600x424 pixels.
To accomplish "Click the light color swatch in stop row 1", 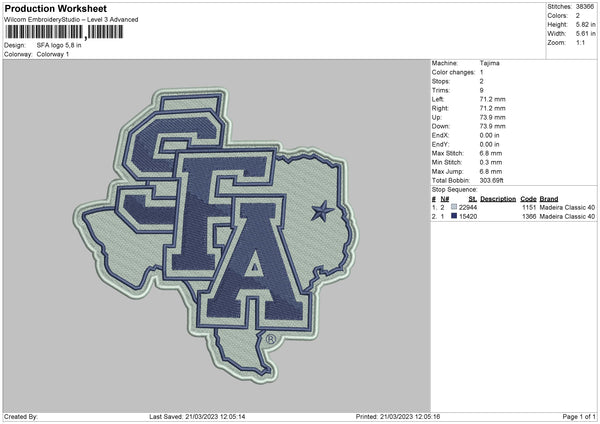I will coord(454,207).
